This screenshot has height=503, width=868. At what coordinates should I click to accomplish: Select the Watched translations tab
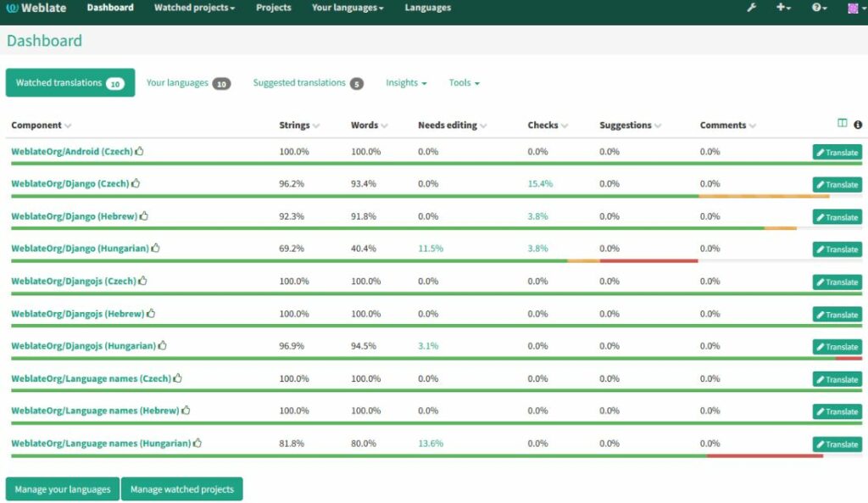(70, 82)
